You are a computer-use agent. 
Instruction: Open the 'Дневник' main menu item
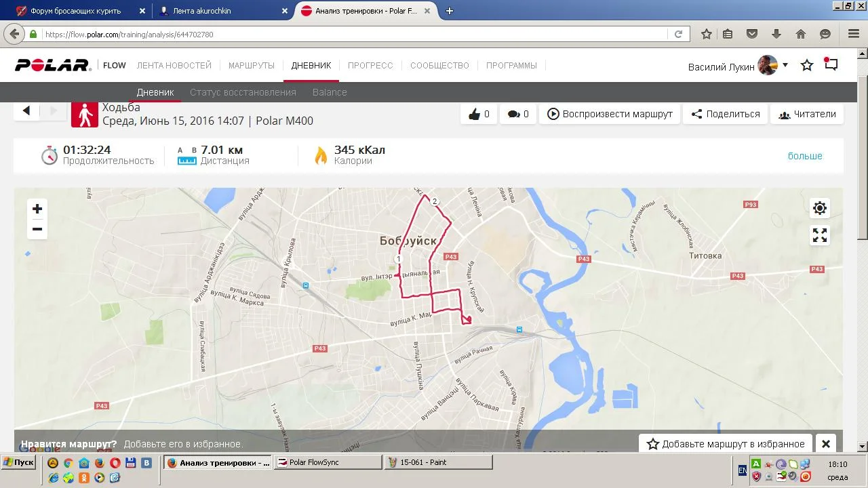[311, 65]
